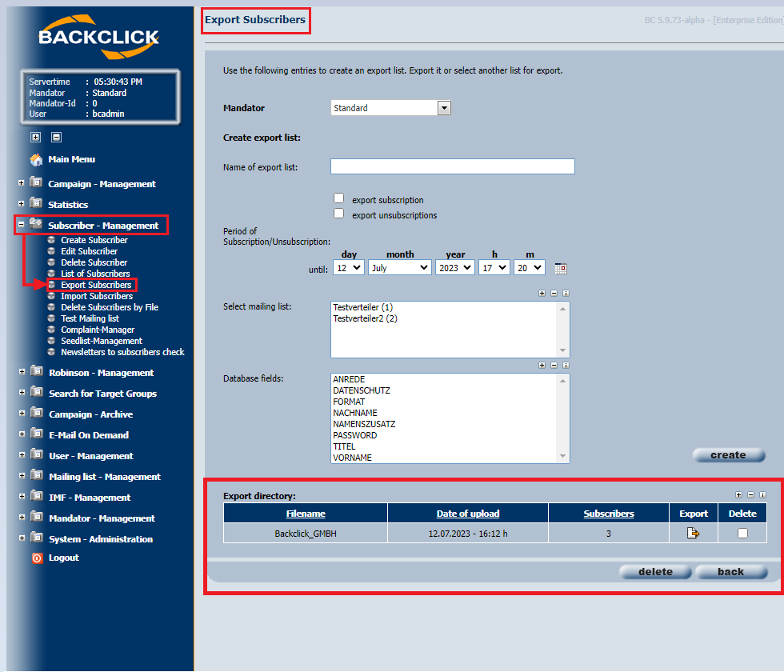Click plus icon above Database fields box
784x672 pixels.
[542, 366]
